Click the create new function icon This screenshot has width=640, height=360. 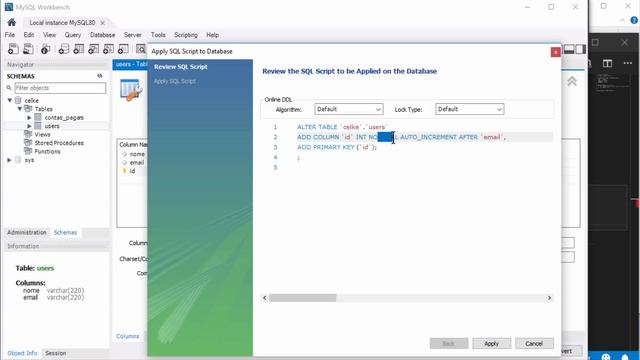pyautogui.click(x=123, y=49)
